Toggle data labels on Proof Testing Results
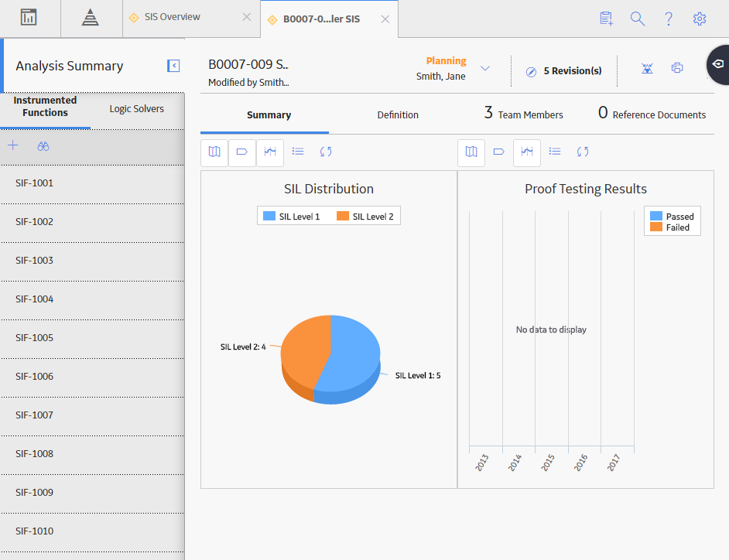This screenshot has height=560, width=729. tap(499, 152)
